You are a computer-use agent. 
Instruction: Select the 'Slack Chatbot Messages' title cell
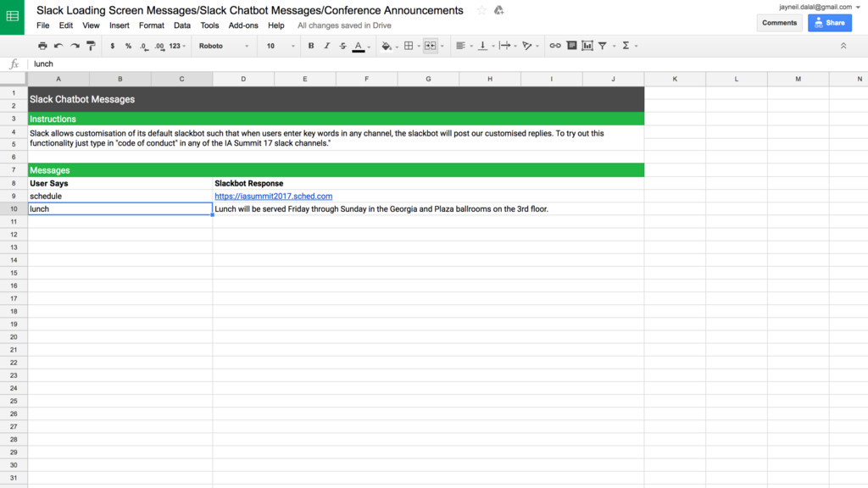336,100
